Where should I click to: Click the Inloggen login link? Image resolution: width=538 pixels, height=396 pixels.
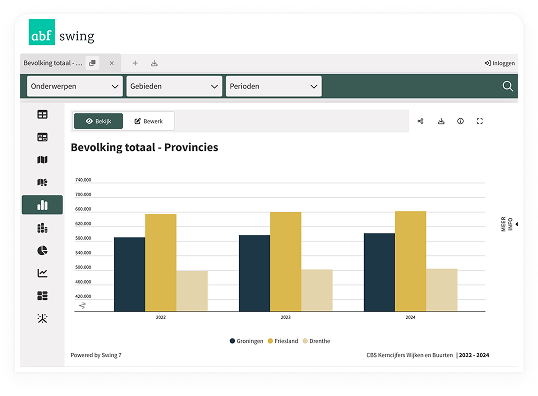pyautogui.click(x=500, y=63)
